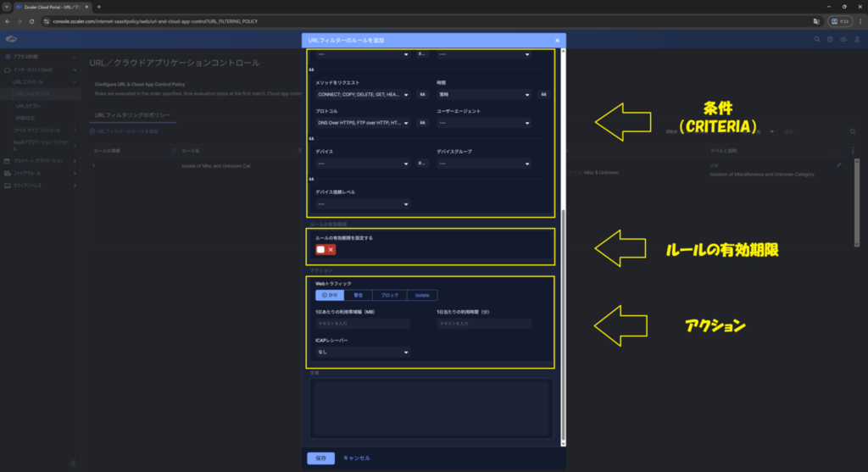868x472 pixels.
Task: Click the translate icon in the address bar
Action: coord(816,21)
